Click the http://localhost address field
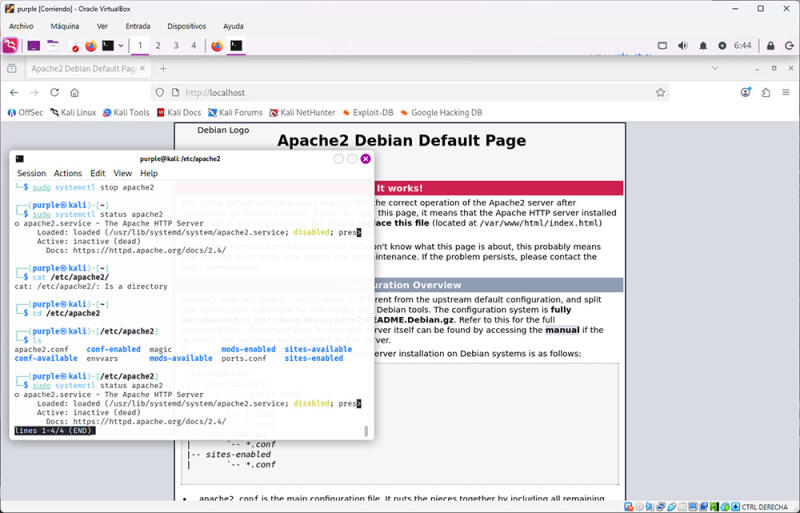The height and width of the screenshot is (513, 800). pyautogui.click(x=408, y=92)
